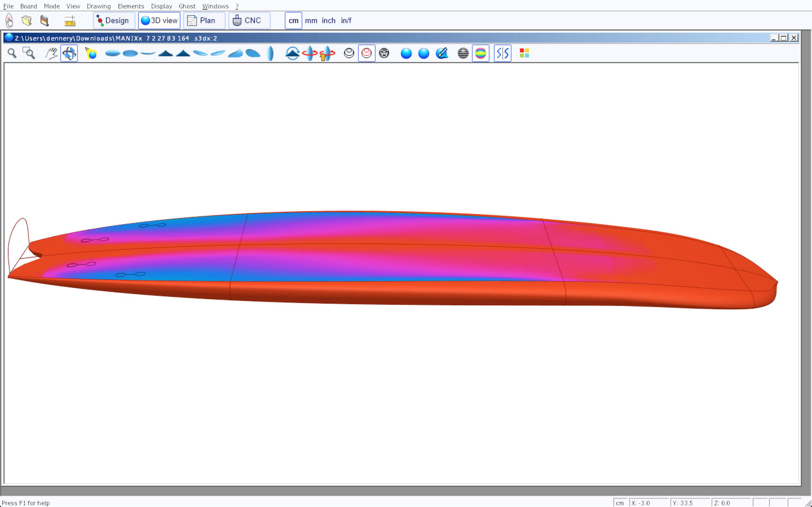This screenshot has height=507, width=812.
Task: Open the CNC mode button
Action: [x=249, y=21]
